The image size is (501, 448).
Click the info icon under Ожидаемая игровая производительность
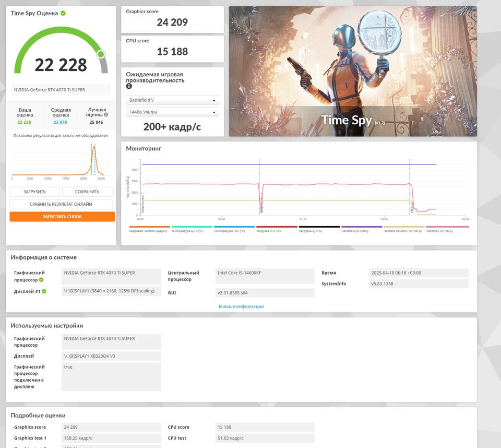pyautogui.click(x=129, y=86)
